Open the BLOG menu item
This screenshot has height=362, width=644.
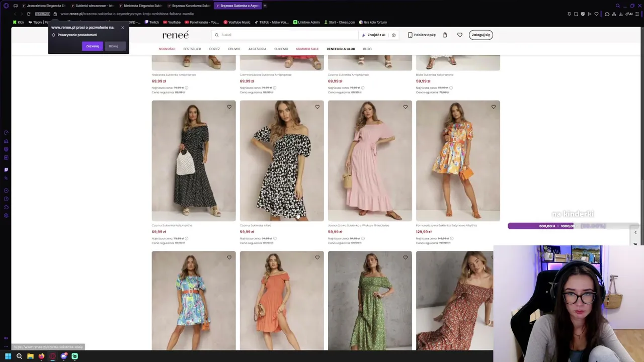tap(367, 49)
